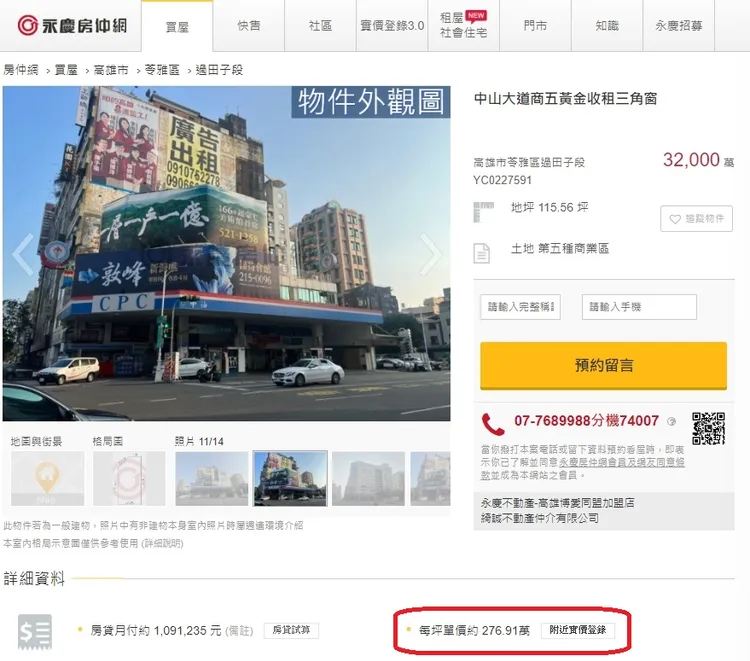Open the 實價登錄3.0 tab
This screenshot has width=750, height=661.
pyautogui.click(x=392, y=25)
